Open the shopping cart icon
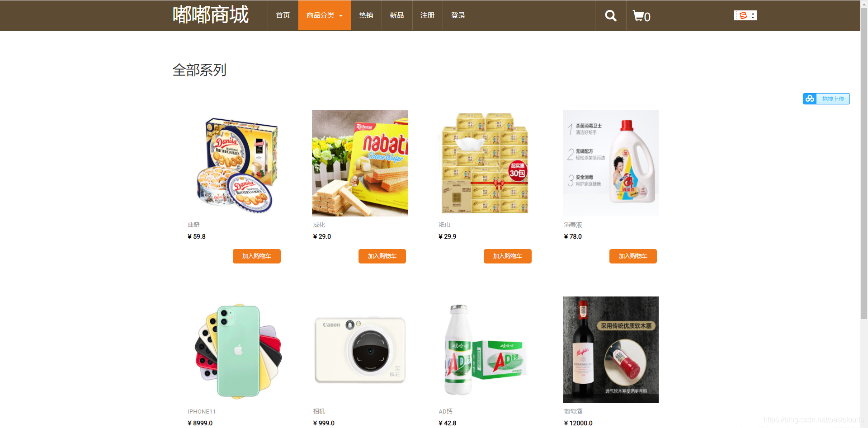This screenshot has height=428, width=868. (x=638, y=16)
